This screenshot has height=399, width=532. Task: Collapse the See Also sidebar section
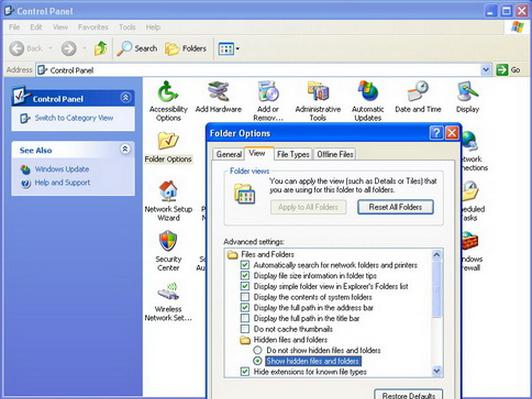(125, 149)
